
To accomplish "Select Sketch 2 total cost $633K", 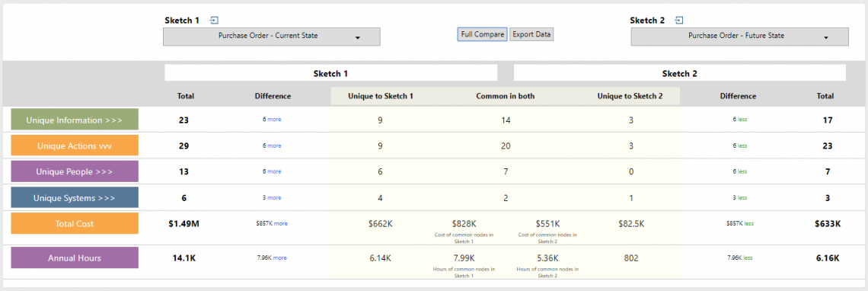I will (x=828, y=224).
